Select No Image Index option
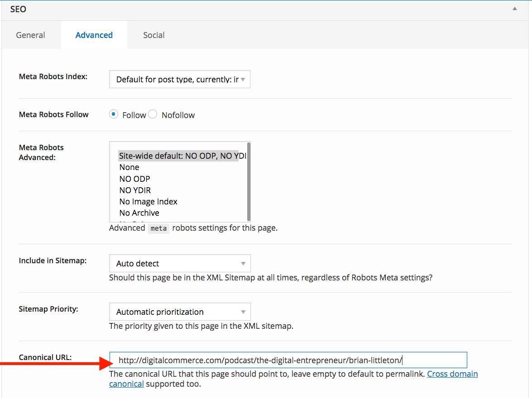The image size is (532, 398). [148, 202]
